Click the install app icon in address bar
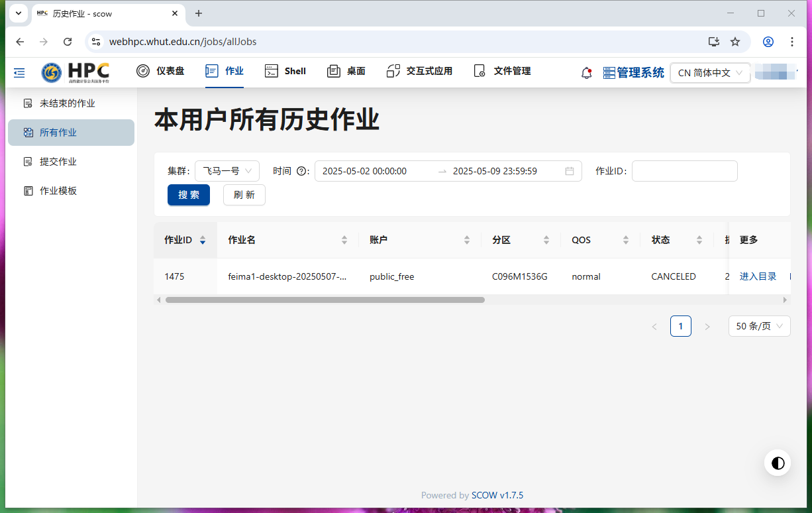This screenshot has width=812, height=513. click(713, 42)
